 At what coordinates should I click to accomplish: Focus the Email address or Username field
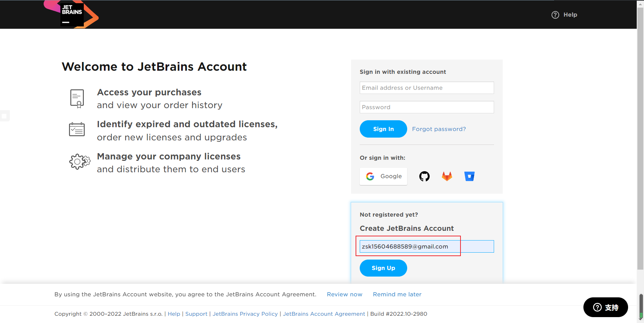427,88
